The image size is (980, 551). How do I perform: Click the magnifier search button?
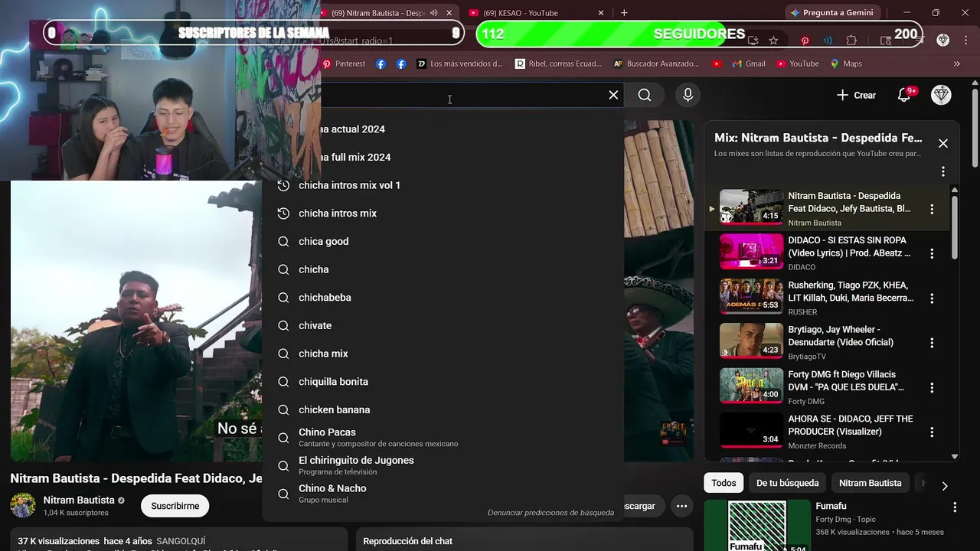(645, 95)
